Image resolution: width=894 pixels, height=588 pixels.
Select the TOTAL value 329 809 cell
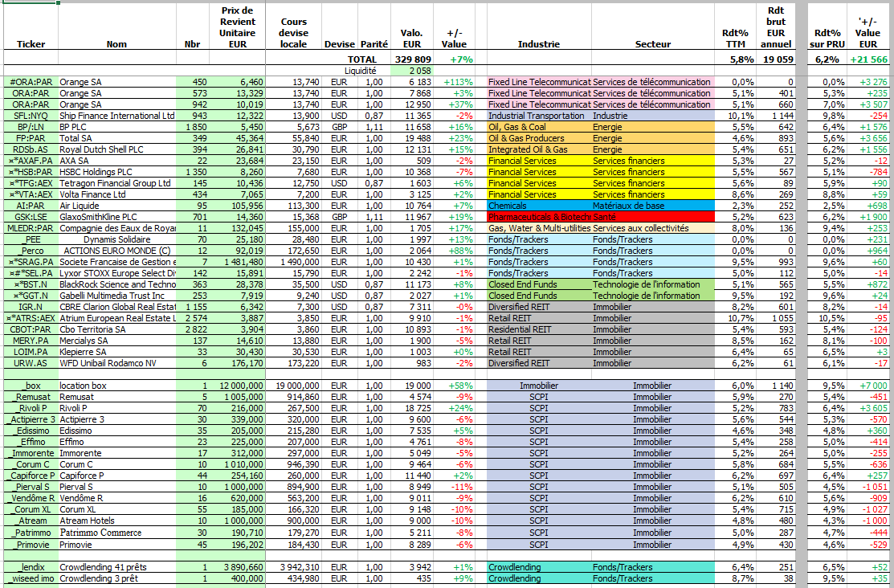coord(412,59)
